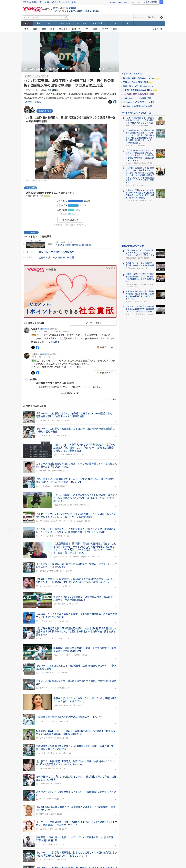This screenshot has height=868, width=186.
Task: Click the search magnifier beside the keyword field
Action: (x=66, y=18)
